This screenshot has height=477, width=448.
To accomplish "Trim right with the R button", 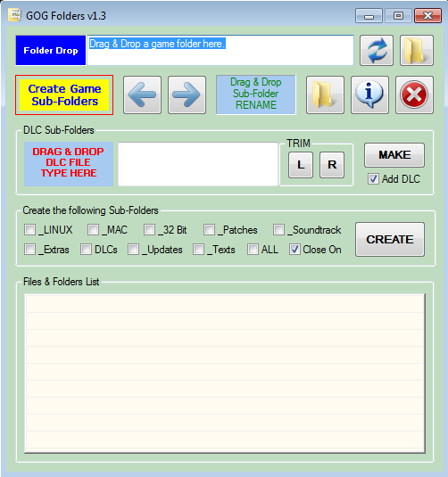I will pyautogui.click(x=332, y=165).
